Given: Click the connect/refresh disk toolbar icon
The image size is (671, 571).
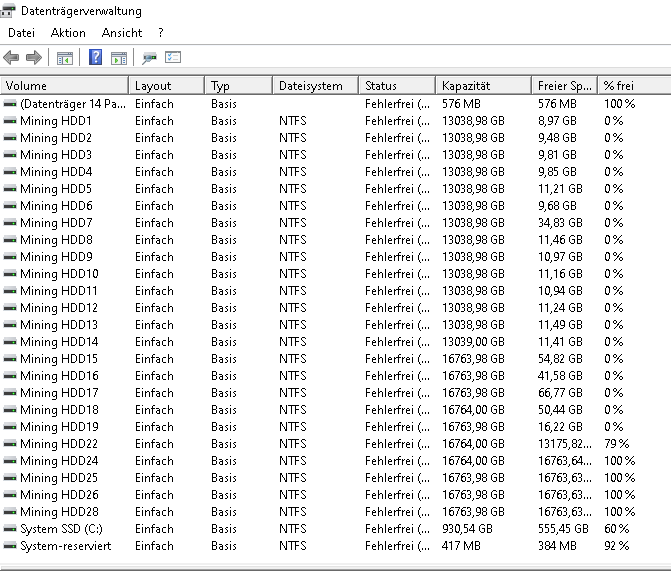Looking at the screenshot, I should tap(149, 58).
